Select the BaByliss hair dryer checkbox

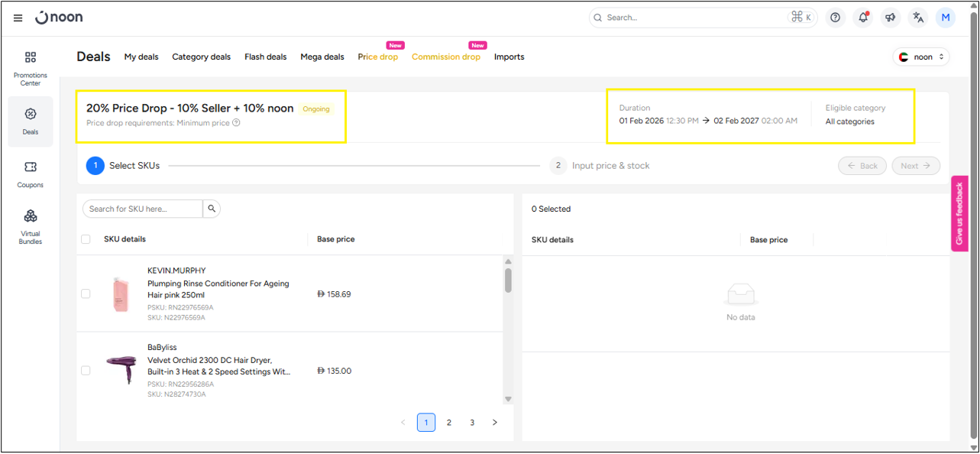click(x=86, y=371)
